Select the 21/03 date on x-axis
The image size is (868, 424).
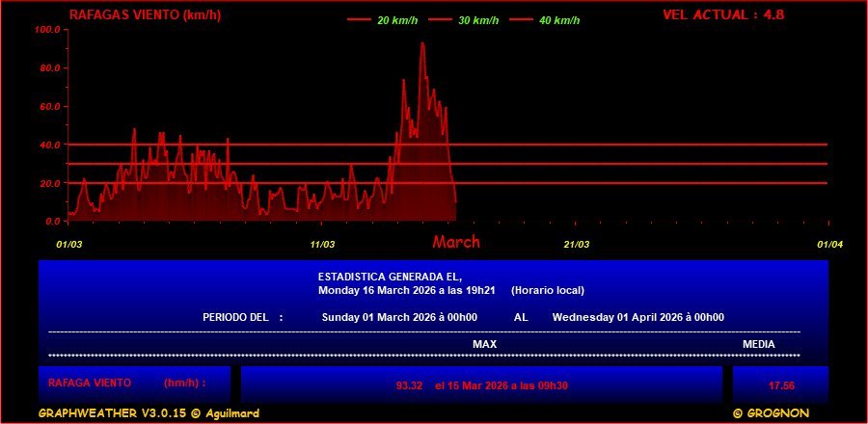click(576, 245)
